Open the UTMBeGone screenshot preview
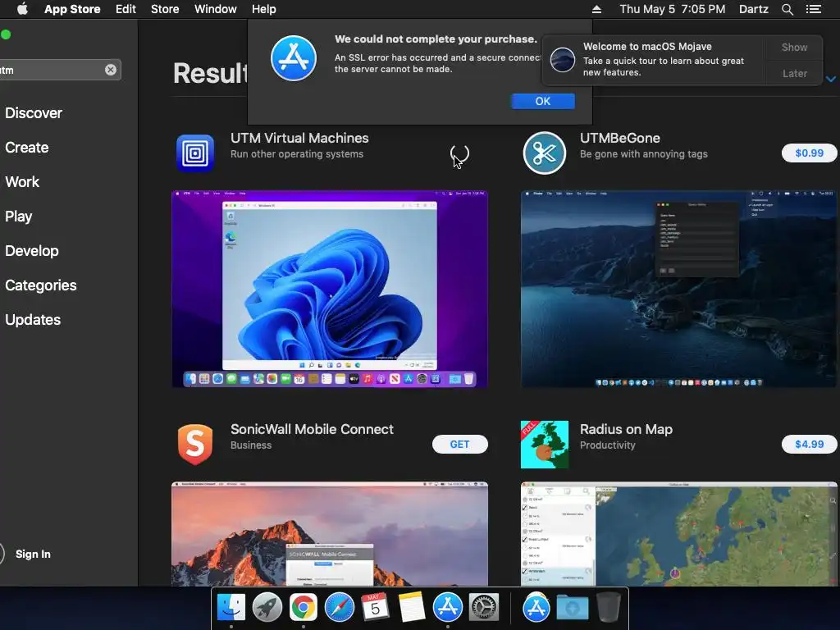The image size is (840, 630). point(678,289)
